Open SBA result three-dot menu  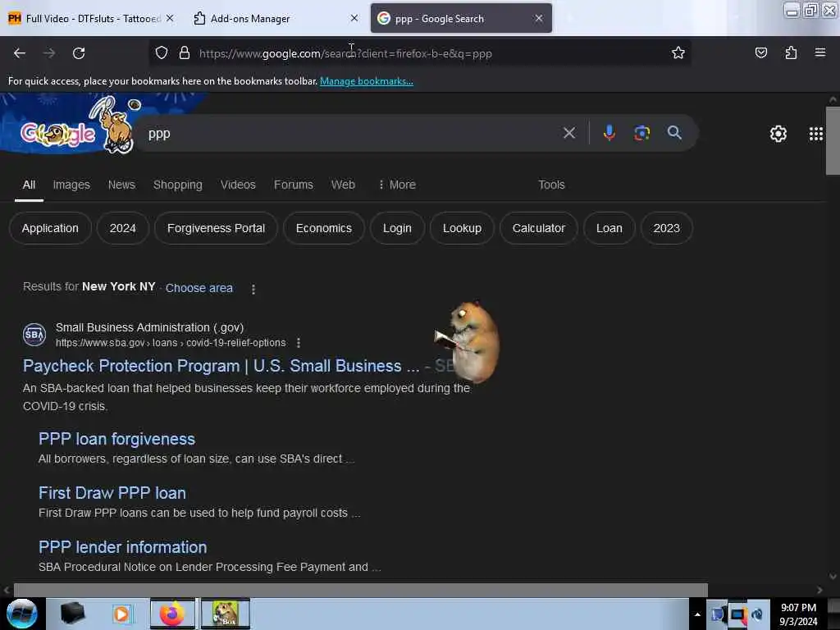tap(299, 343)
